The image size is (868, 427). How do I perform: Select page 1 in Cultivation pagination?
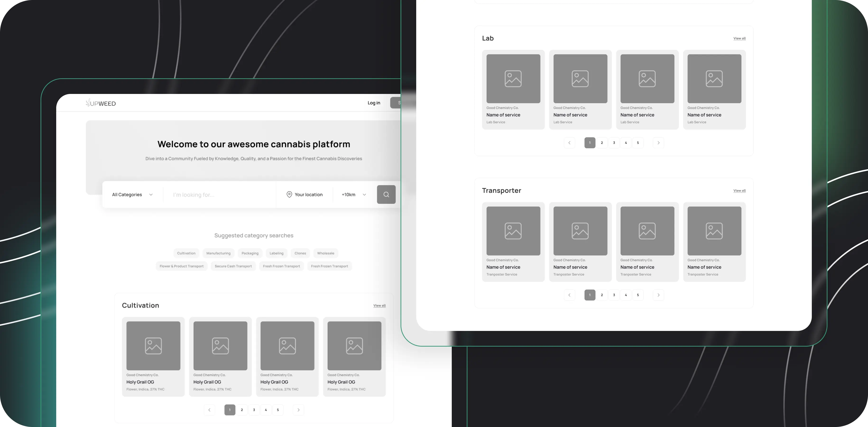(x=230, y=410)
